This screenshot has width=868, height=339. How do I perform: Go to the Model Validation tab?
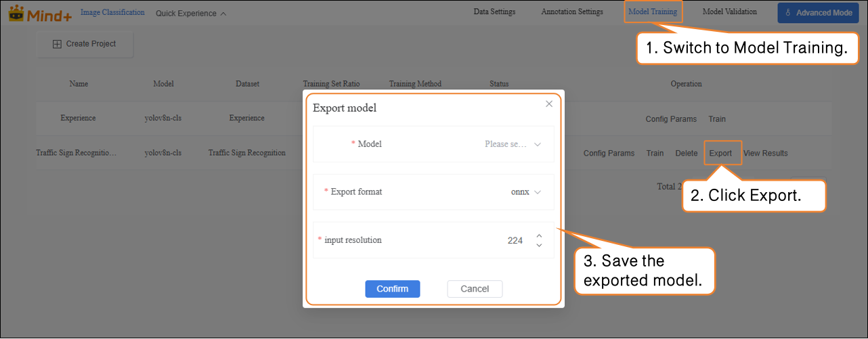[x=729, y=12]
